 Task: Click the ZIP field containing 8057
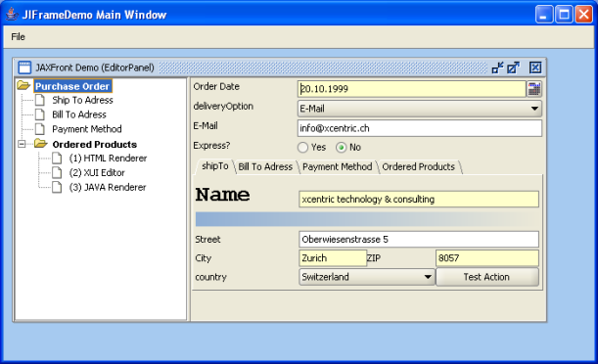(487, 258)
